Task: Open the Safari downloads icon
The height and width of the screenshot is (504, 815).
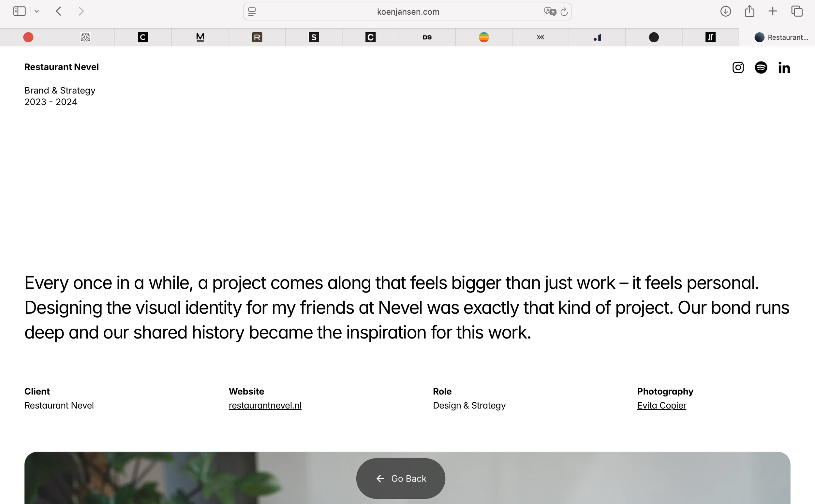Action: [725, 11]
